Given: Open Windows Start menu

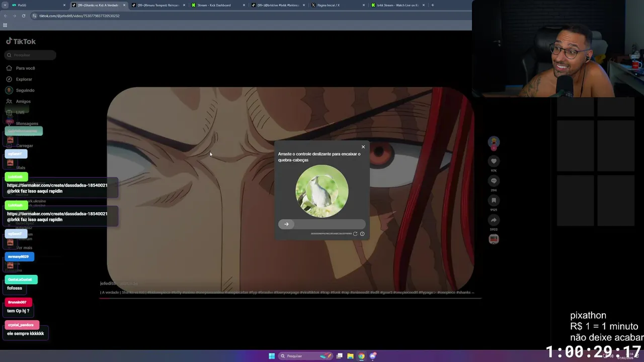Looking at the screenshot, I should click(x=272, y=356).
